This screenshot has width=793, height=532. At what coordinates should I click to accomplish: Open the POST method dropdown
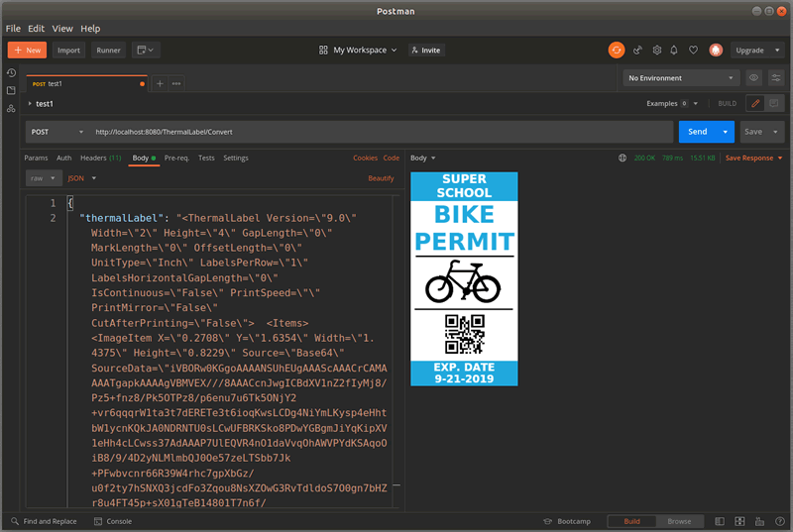coord(57,132)
